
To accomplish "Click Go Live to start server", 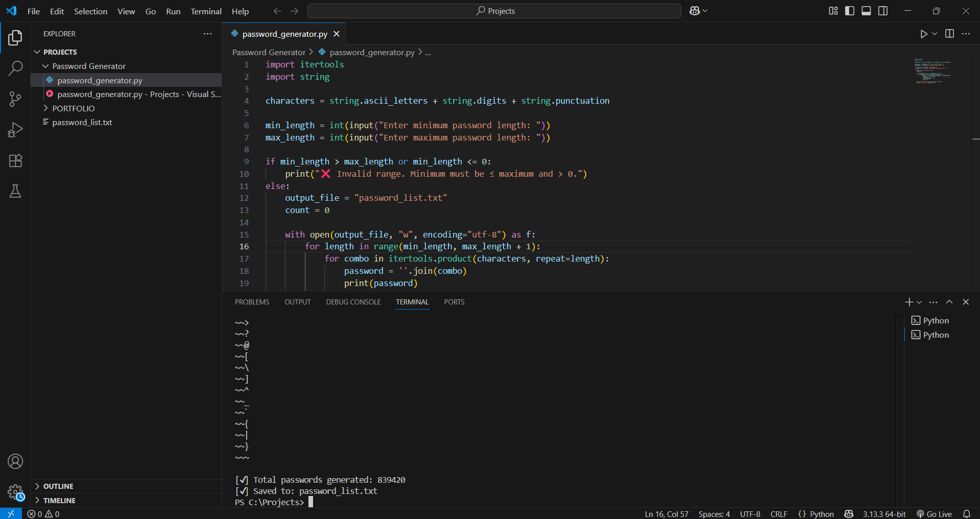I will (934, 514).
